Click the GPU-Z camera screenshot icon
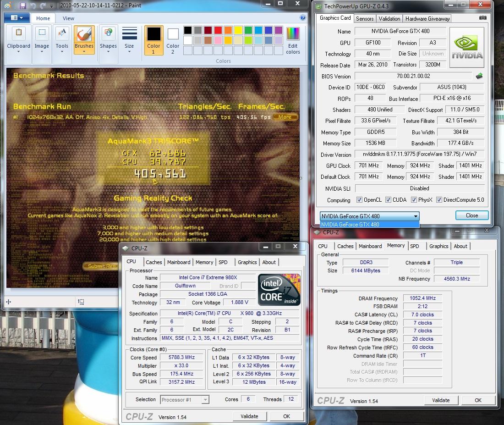Screen dimensions: 504x425 [483, 18]
